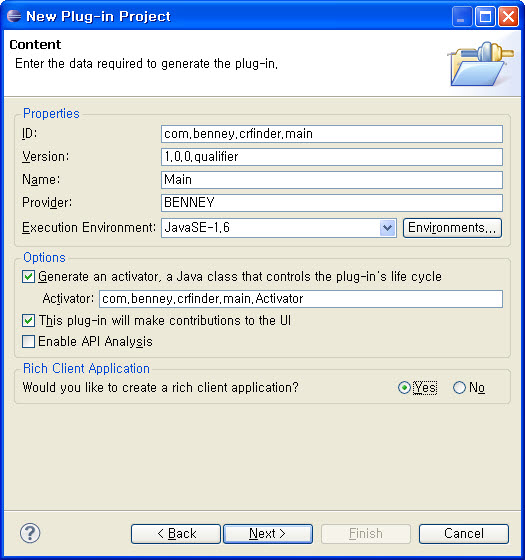Click the Version label
This screenshot has width=525, height=560.
click(45, 156)
